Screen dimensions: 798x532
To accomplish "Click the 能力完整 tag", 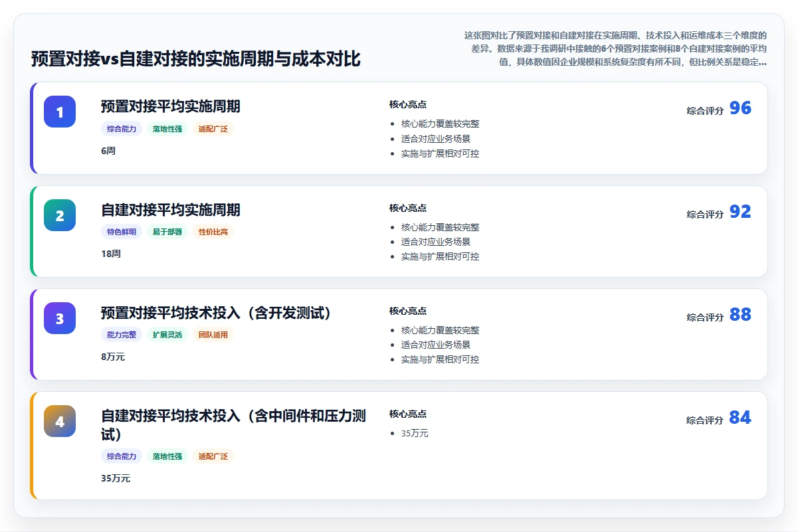I will 122,335.
